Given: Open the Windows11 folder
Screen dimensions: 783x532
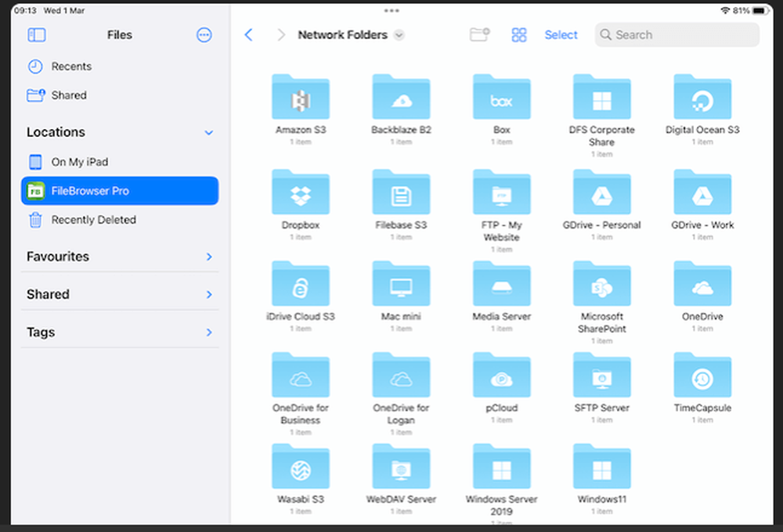Looking at the screenshot, I should [601, 466].
